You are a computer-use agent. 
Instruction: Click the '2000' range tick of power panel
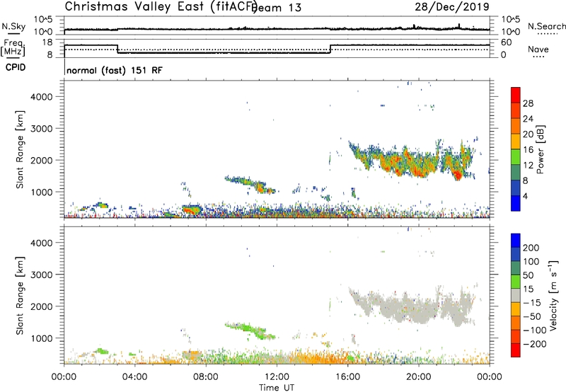tap(42, 160)
